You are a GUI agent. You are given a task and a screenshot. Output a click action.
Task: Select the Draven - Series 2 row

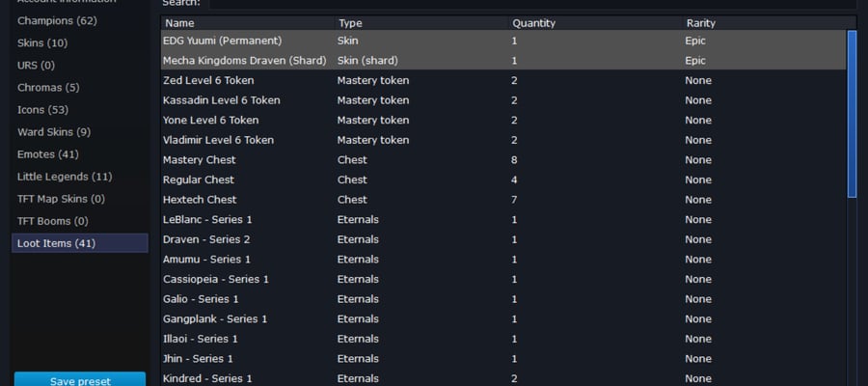503,239
